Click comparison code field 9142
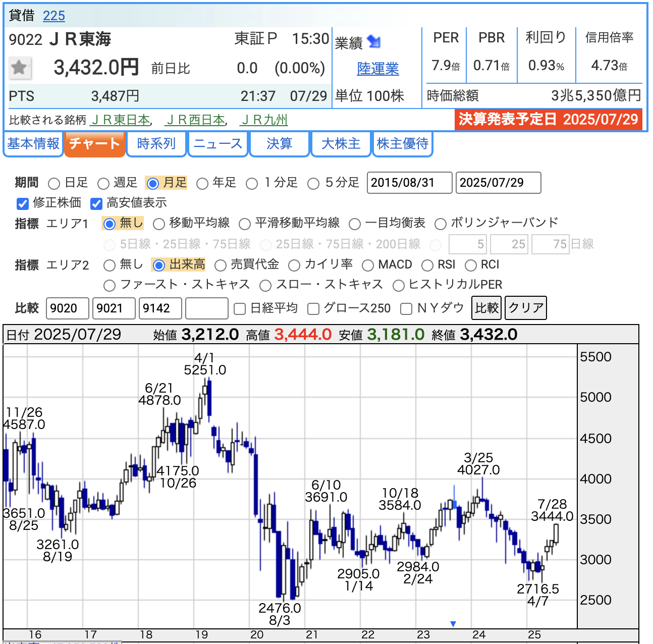The height and width of the screenshot is (644, 653). click(x=160, y=308)
